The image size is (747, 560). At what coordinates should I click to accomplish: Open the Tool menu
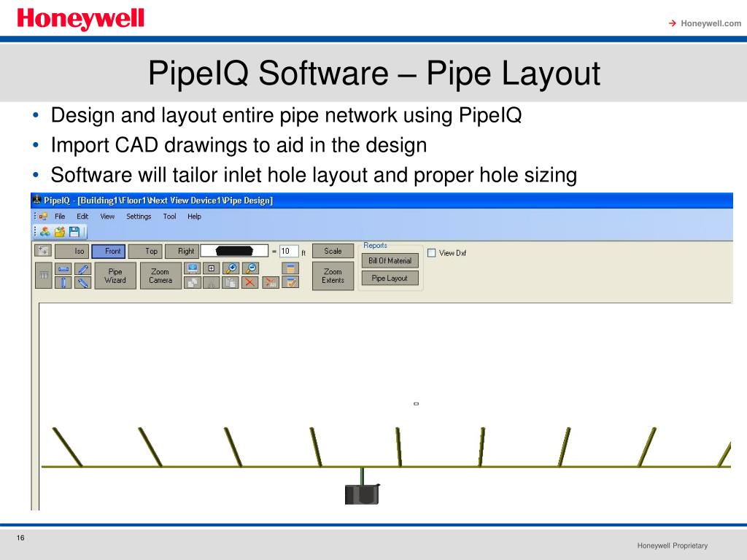169,216
